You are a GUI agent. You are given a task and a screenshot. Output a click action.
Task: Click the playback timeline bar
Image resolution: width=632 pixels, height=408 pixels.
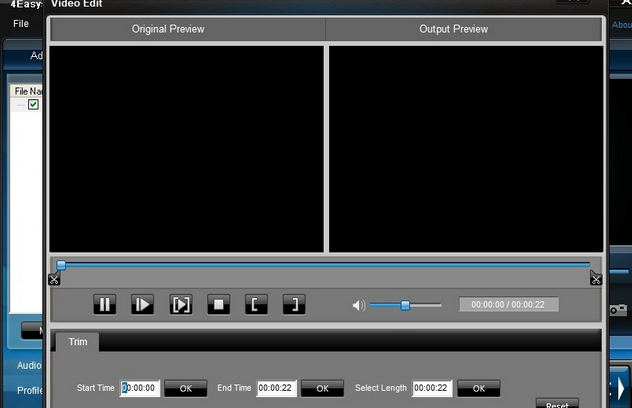pyautogui.click(x=325, y=265)
